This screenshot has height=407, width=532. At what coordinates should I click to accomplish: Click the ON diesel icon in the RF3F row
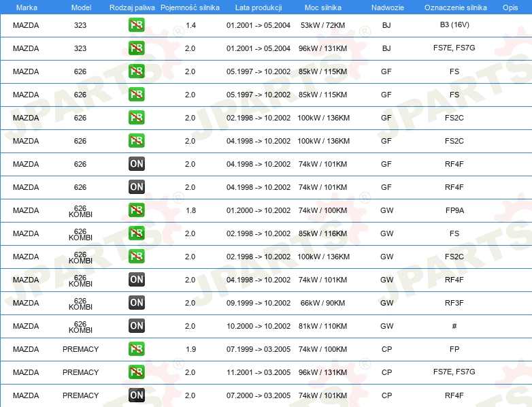click(x=136, y=303)
